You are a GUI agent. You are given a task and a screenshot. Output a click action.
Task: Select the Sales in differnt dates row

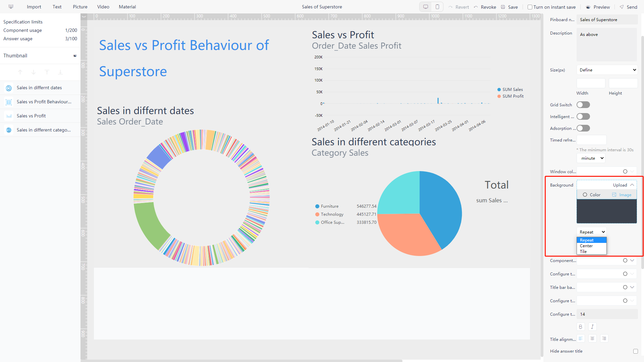tap(40, 88)
